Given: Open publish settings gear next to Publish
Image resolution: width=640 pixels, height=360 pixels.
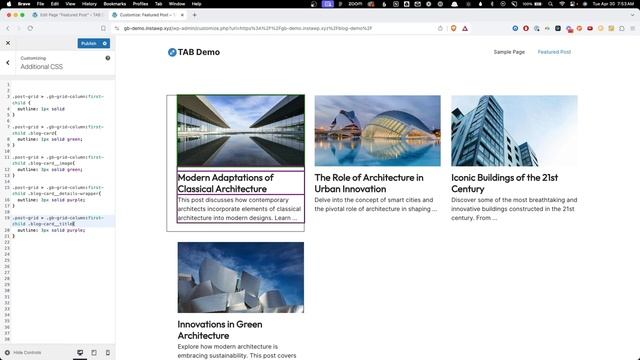Looking at the screenshot, I should (x=105, y=43).
